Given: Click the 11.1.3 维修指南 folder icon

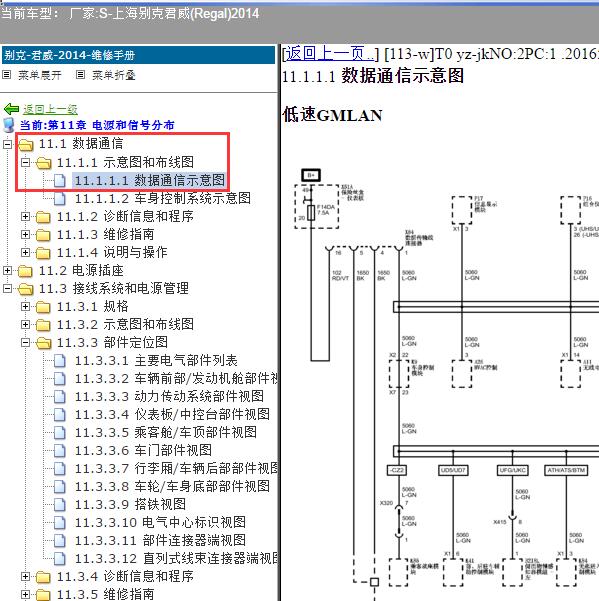Looking at the screenshot, I should (43, 235).
